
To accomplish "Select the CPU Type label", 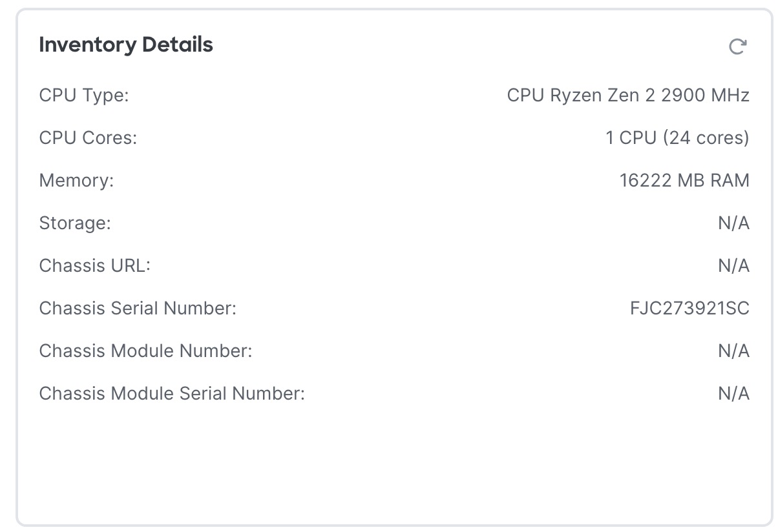I will point(84,96).
